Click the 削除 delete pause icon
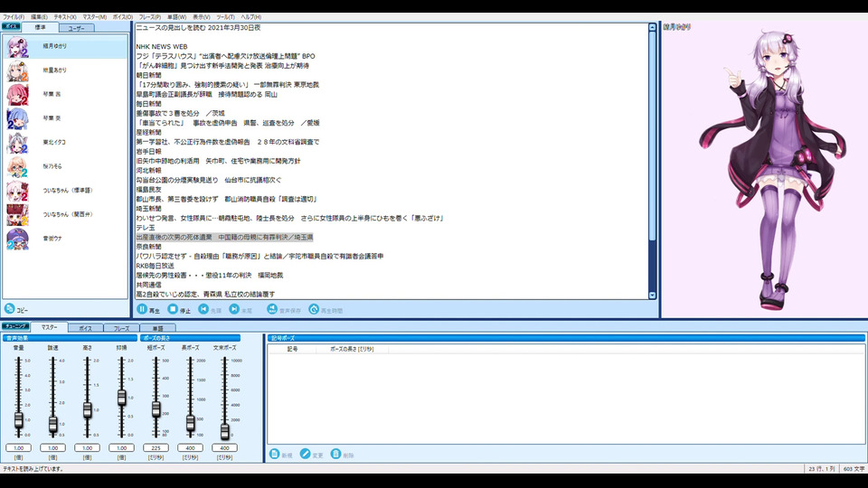Image resolution: width=868 pixels, height=488 pixels. tap(335, 455)
